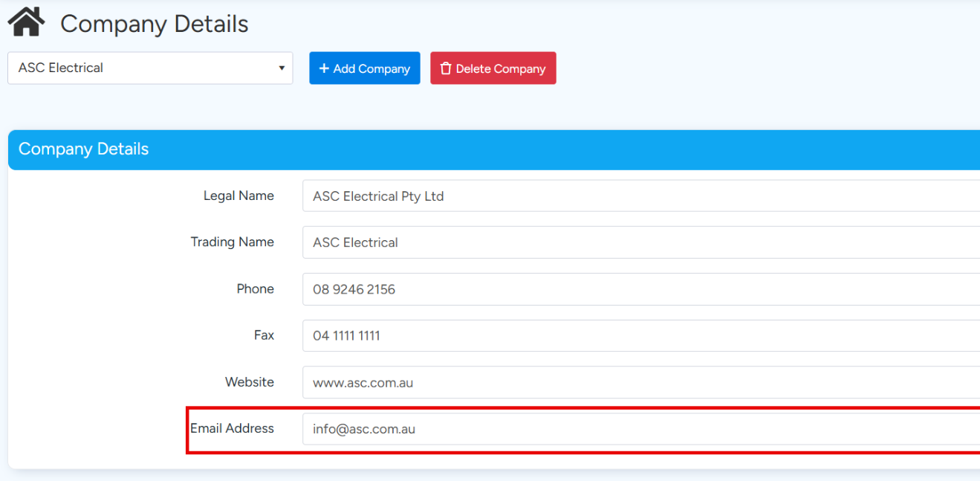Click the Legal Name label
Image resolution: width=980 pixels, height=481 pixels.
point(238,196)
